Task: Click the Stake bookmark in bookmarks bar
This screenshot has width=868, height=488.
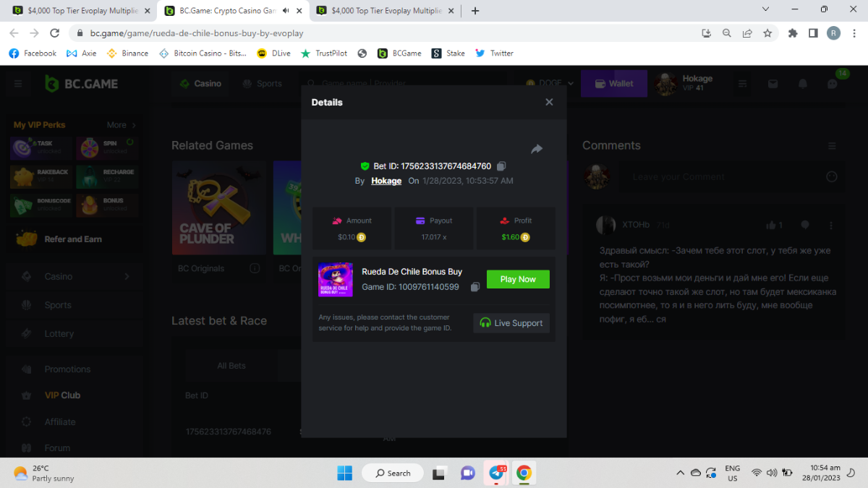Action: click(x=448, y=53)
